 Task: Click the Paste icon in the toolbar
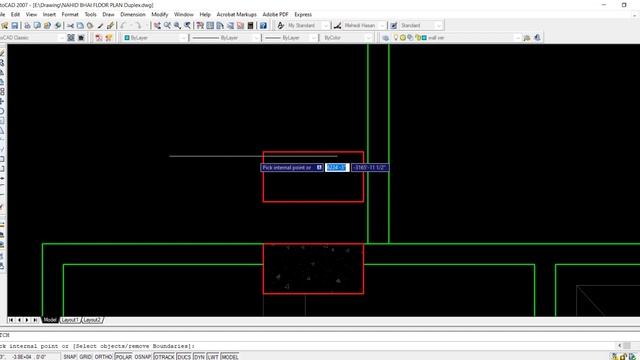tap(90, 25)
